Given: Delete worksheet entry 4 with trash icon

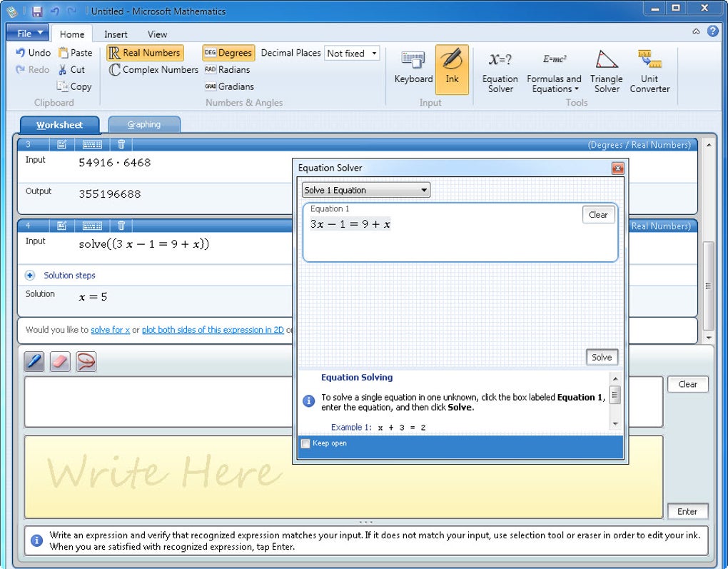Looking at the screenshot, I should coord(121,226).
